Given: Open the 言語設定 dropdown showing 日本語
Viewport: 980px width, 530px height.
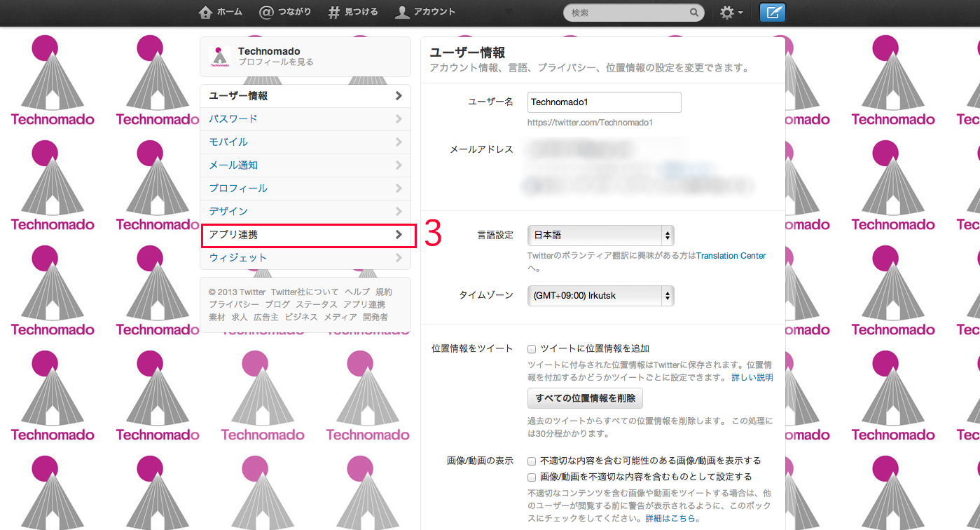Looking at the screenshot, I should 600,236.
